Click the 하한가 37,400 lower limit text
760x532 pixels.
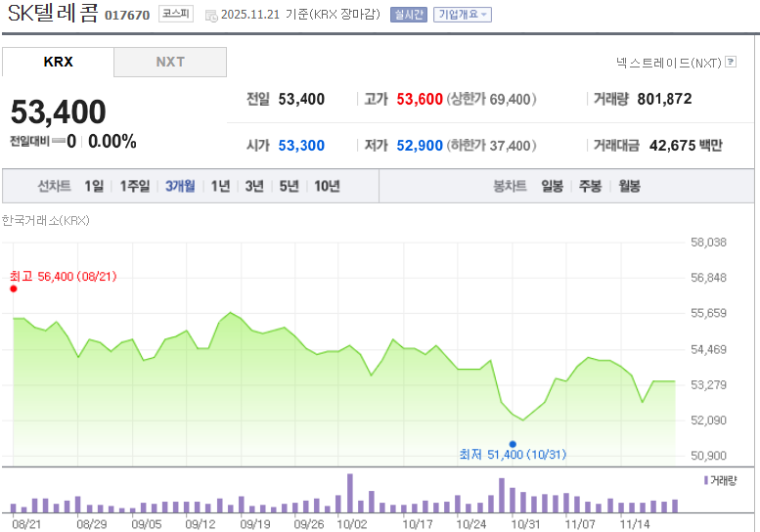[x=491, y=146]
